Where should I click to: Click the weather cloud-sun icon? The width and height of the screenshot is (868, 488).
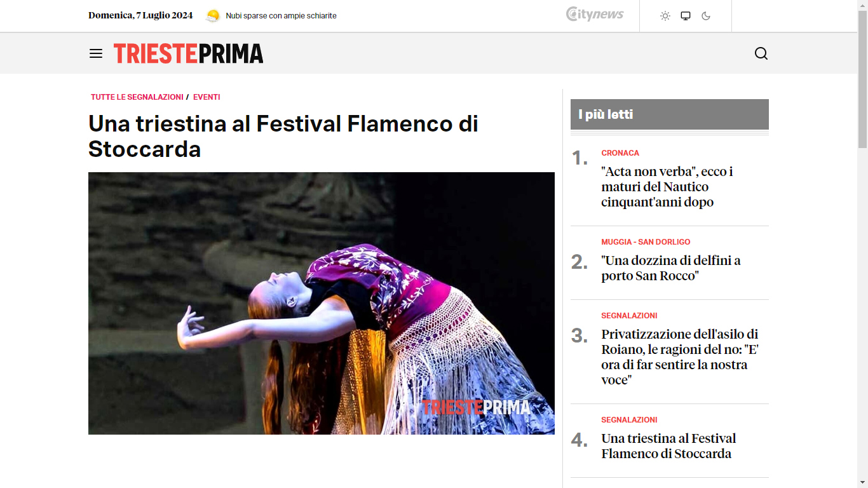(x=213, y=16)
